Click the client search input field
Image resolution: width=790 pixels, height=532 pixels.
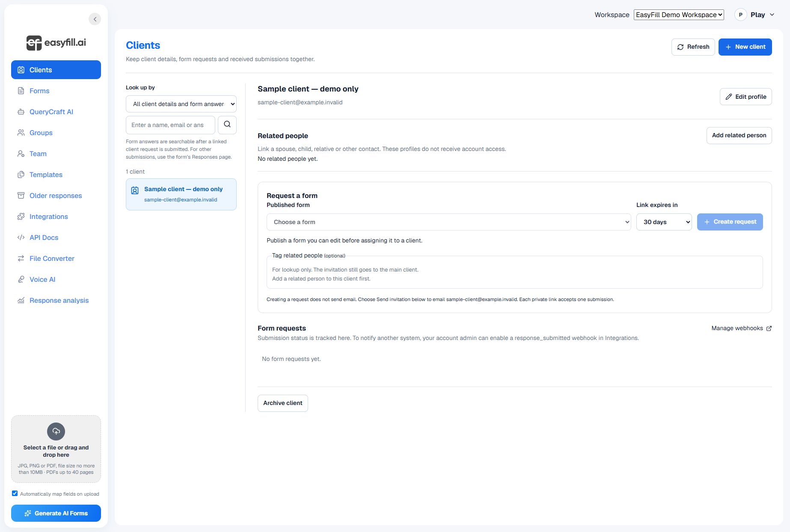(170, 125)
